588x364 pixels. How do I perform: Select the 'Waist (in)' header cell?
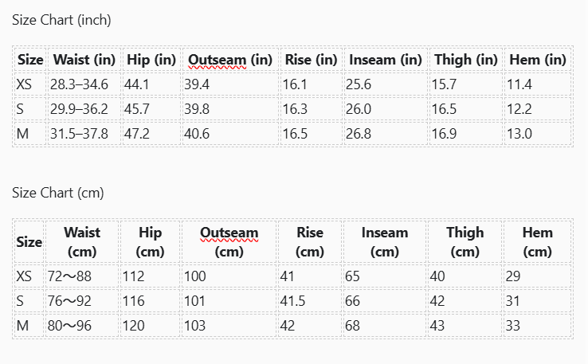(x=84, y=60)
